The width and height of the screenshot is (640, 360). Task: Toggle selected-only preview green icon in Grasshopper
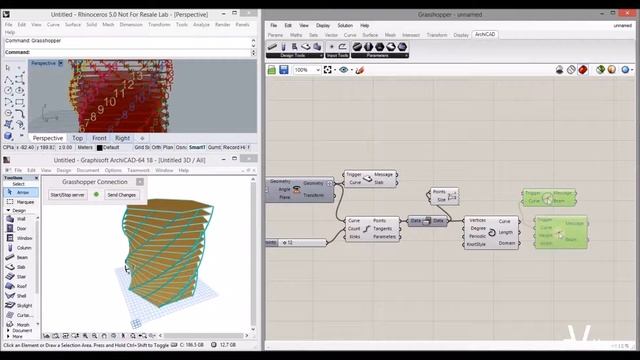coord(600,70)
